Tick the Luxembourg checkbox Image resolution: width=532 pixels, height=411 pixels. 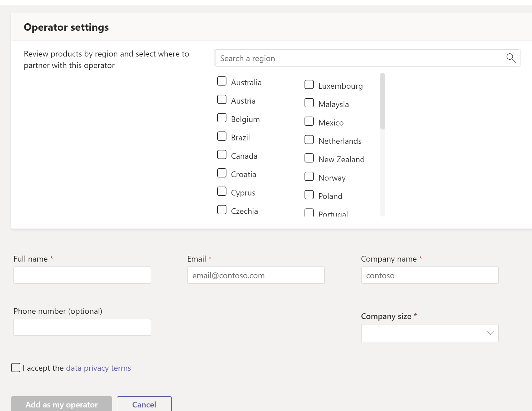tap(309, 85)
